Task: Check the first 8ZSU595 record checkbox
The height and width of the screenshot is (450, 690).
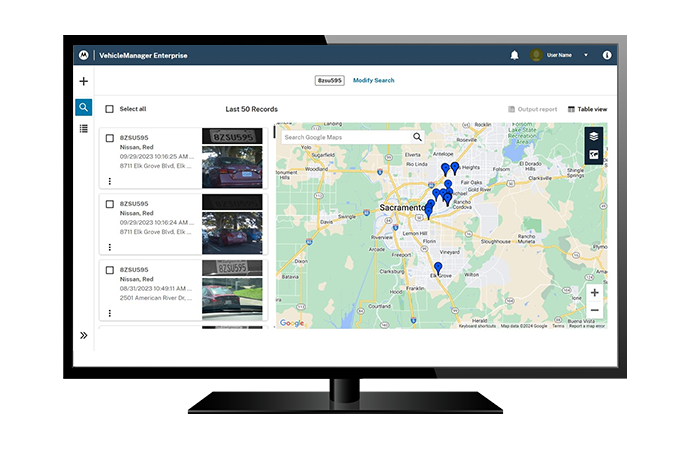Action: pos(109,137)
